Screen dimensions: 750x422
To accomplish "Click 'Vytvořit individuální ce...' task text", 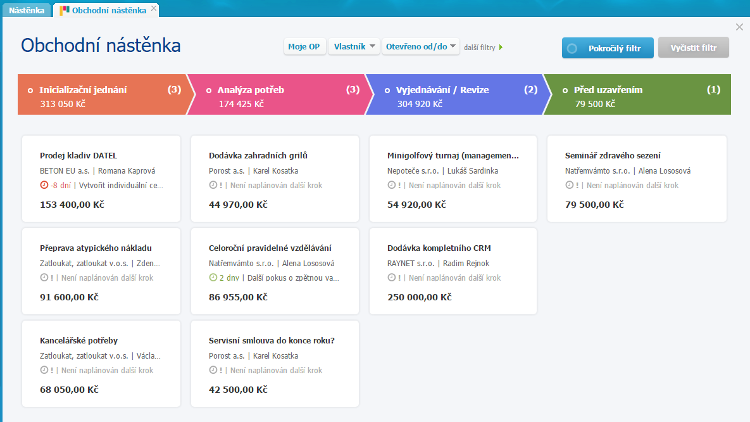I will point(121,185).
